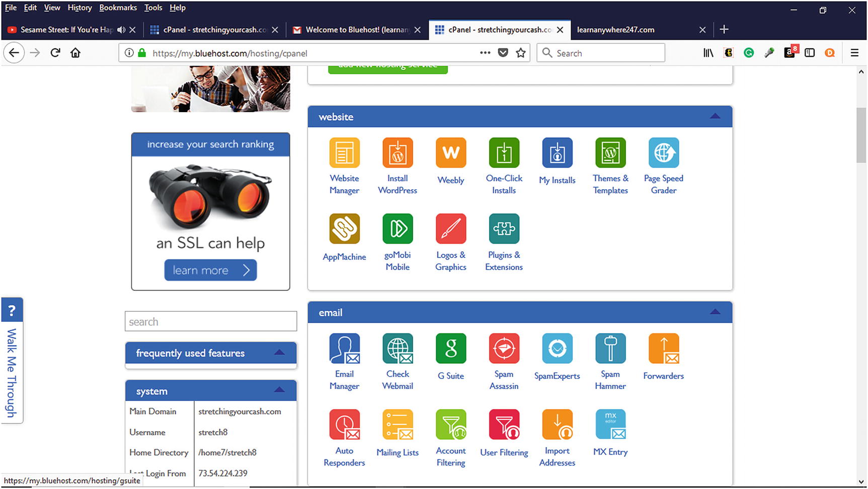The width and height of the screenshot is (868, 489).
Task: Collapse the system panel
Action: click(279, 390)
